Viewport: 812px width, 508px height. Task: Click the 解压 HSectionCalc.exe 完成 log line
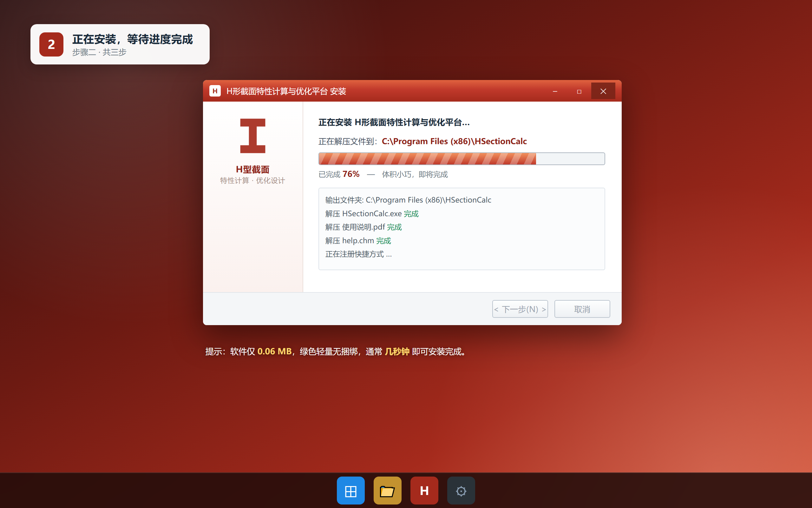coord(372,214)
